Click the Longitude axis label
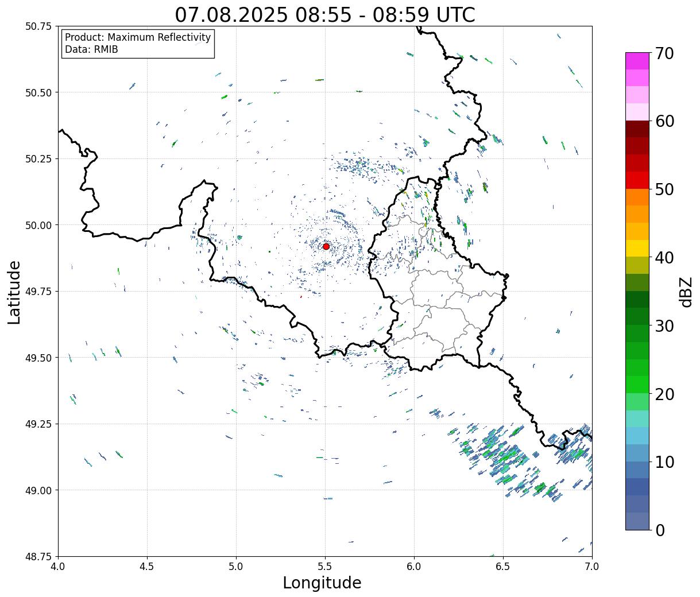 pos(322,583)
